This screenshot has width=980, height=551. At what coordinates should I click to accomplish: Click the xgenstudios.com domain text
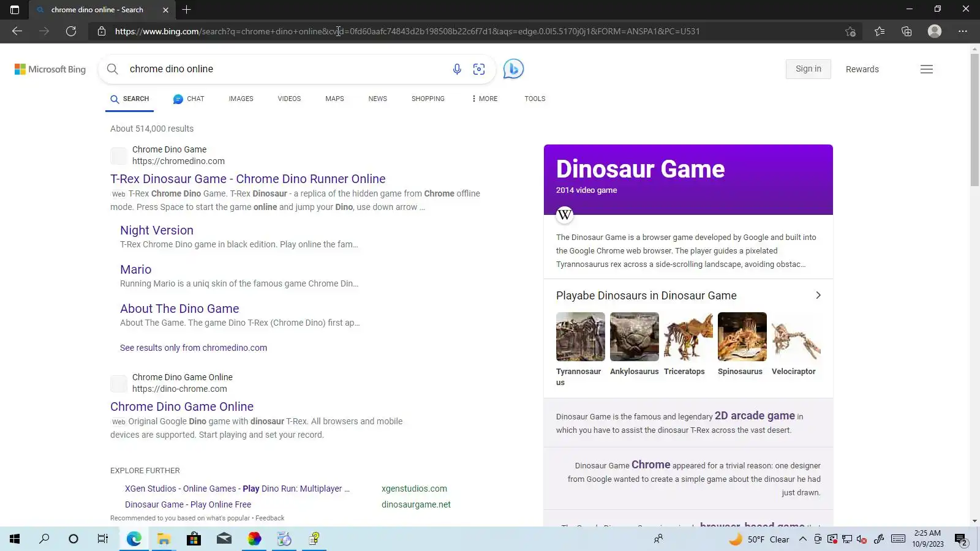(414, 489)
